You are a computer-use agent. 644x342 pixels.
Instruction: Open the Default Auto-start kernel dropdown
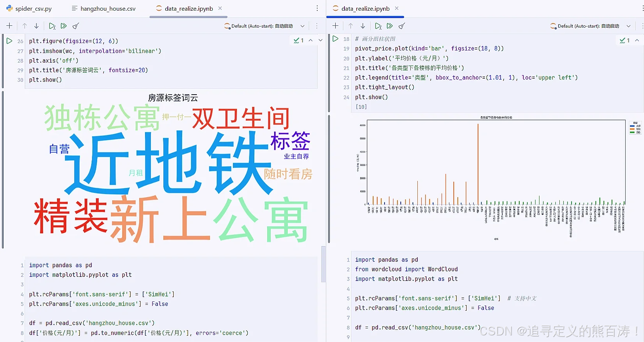pyautogui.click(x=302, y=26)
